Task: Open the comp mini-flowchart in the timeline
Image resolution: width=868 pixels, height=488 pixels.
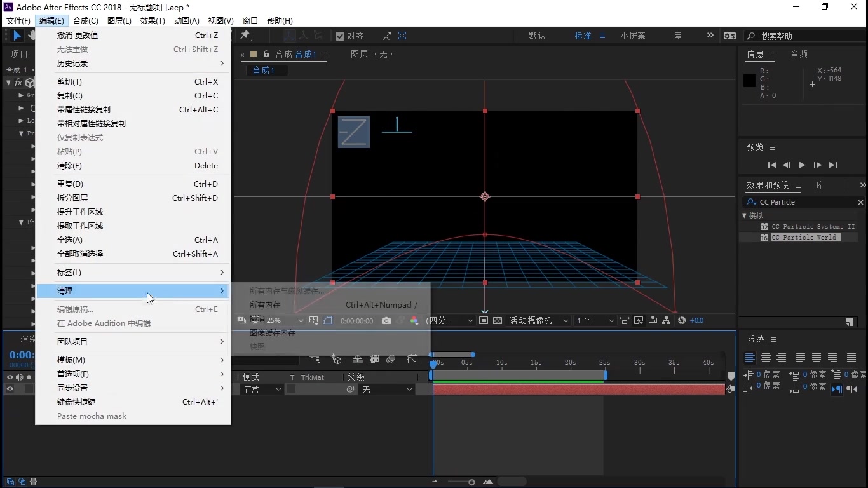Action: pyautogui.click(x=315, y=360)
